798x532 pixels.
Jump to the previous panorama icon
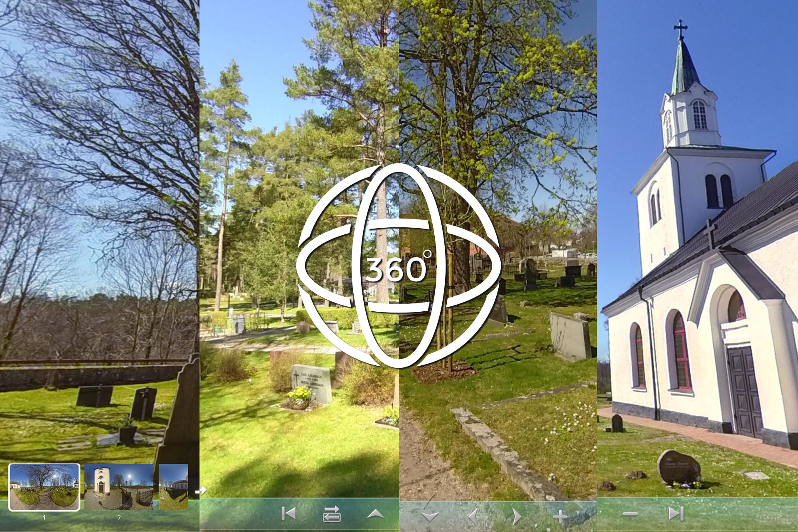(288, 514)
